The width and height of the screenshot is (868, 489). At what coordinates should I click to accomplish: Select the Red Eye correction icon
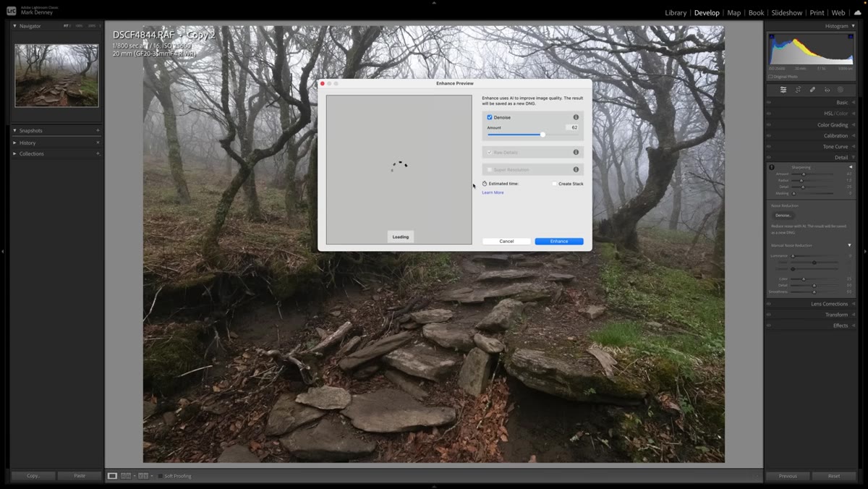827,90
